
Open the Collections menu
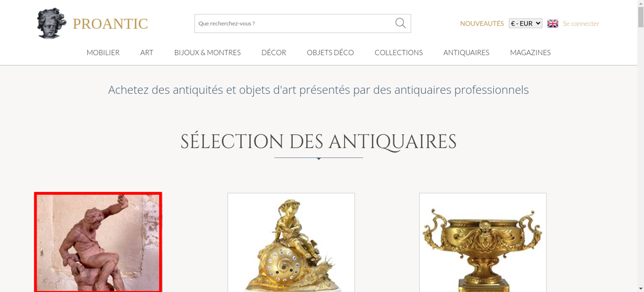(399, 52)
